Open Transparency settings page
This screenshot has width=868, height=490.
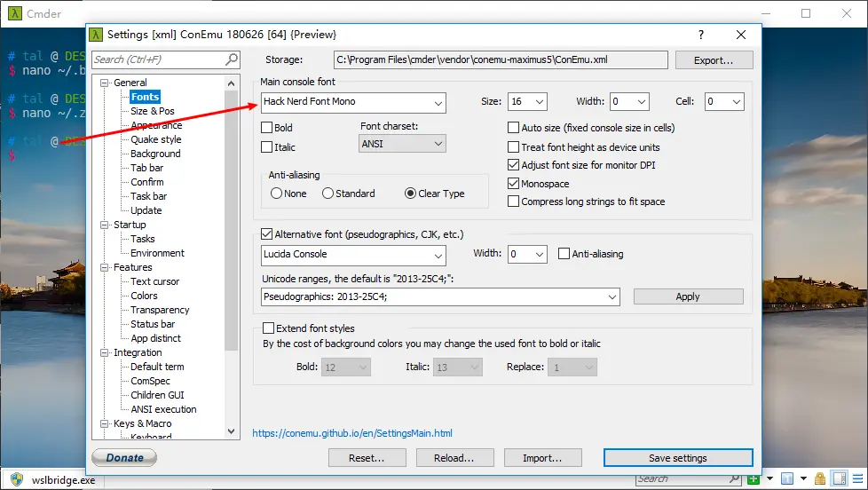160,310
